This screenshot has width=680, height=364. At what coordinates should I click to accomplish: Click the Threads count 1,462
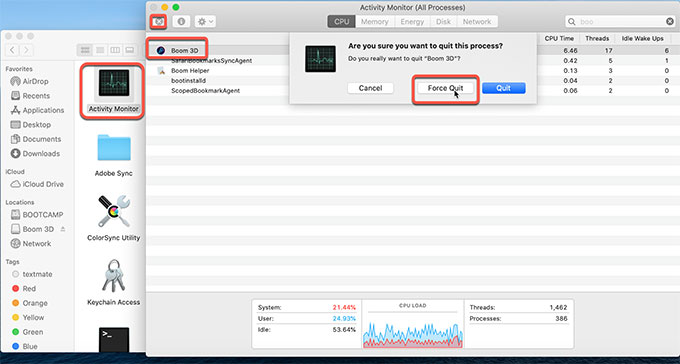coord(558,308)
